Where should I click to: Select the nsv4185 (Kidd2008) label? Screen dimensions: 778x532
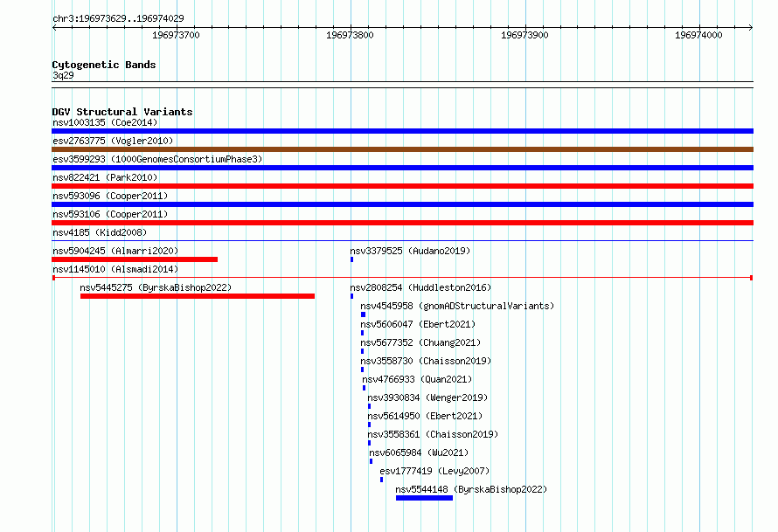click(100, 232)
